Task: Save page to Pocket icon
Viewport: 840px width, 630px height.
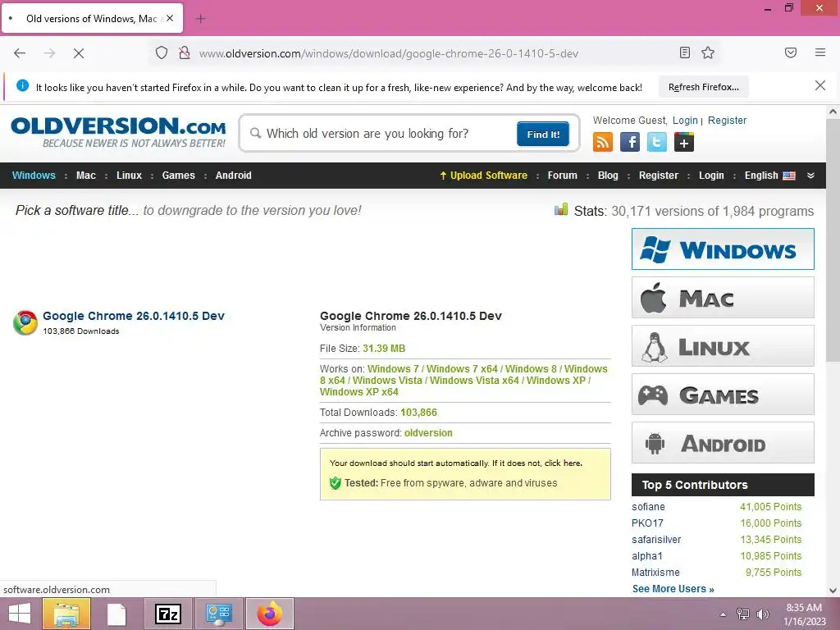Action: (790, 52)
